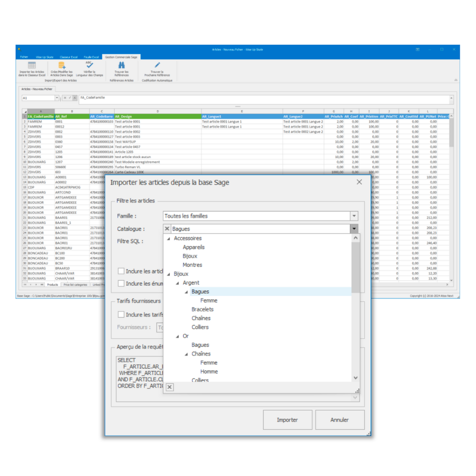Click Vérifier la Longueur des Champs icon

coord(89,65)
